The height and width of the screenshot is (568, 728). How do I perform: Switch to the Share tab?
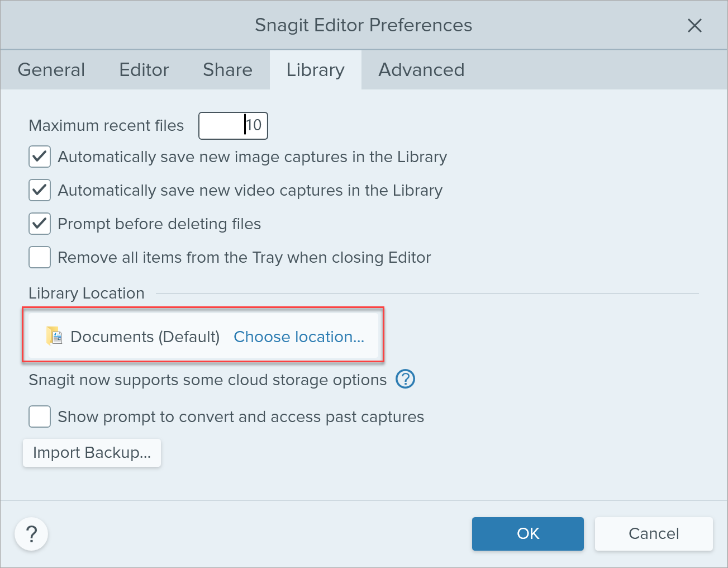[227, 69]
